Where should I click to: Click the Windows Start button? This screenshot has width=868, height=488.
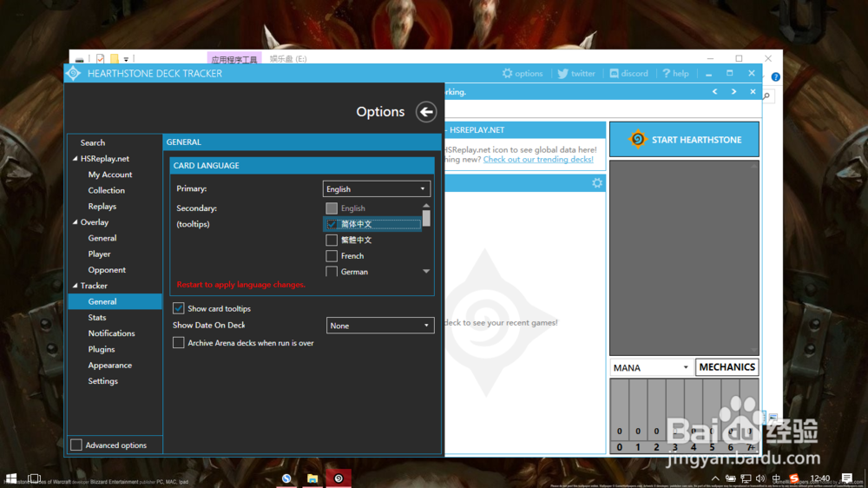tap(10, 478)
